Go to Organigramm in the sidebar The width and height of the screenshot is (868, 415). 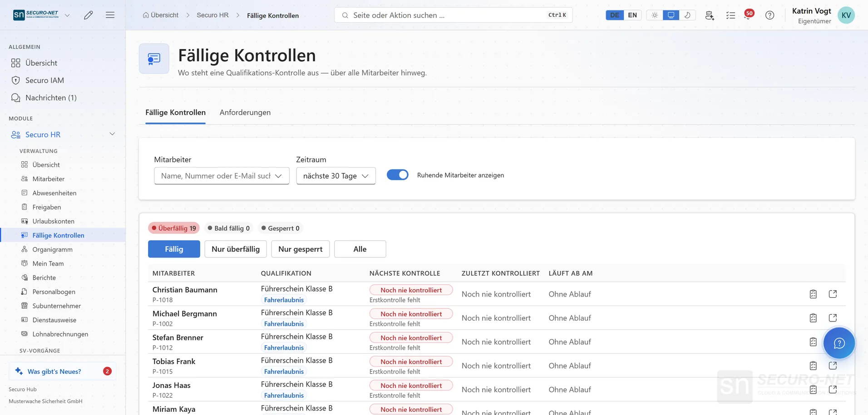[53, 249]
